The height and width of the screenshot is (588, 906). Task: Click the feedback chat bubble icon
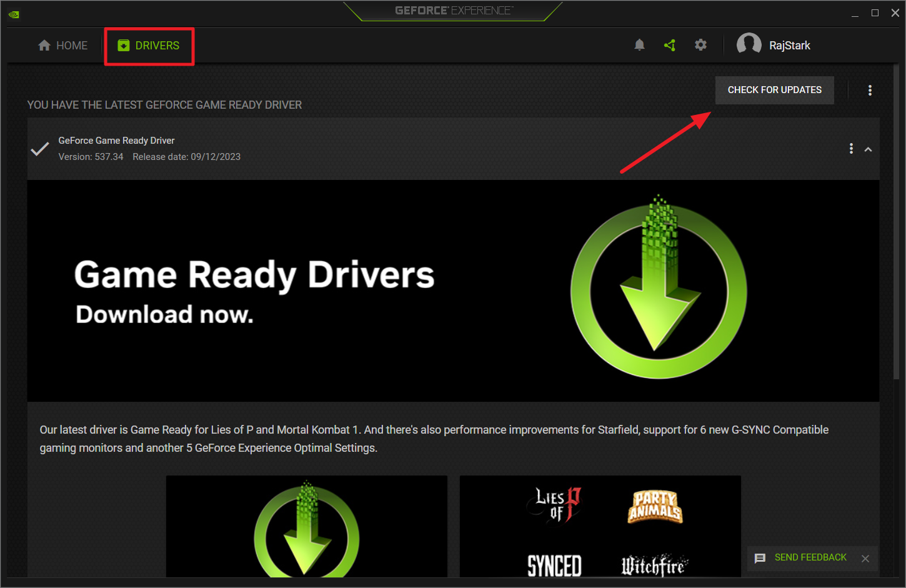[760, 558]
